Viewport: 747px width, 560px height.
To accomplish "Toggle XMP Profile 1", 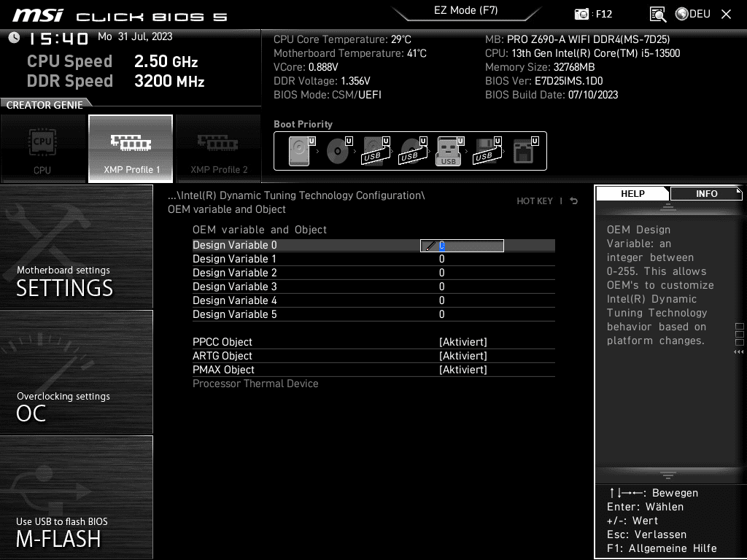I will coord(131,149).
